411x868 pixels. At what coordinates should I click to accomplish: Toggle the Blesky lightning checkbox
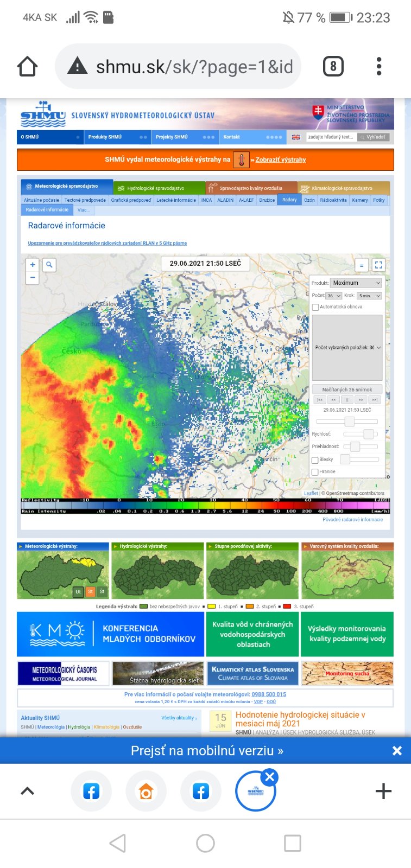315,460
